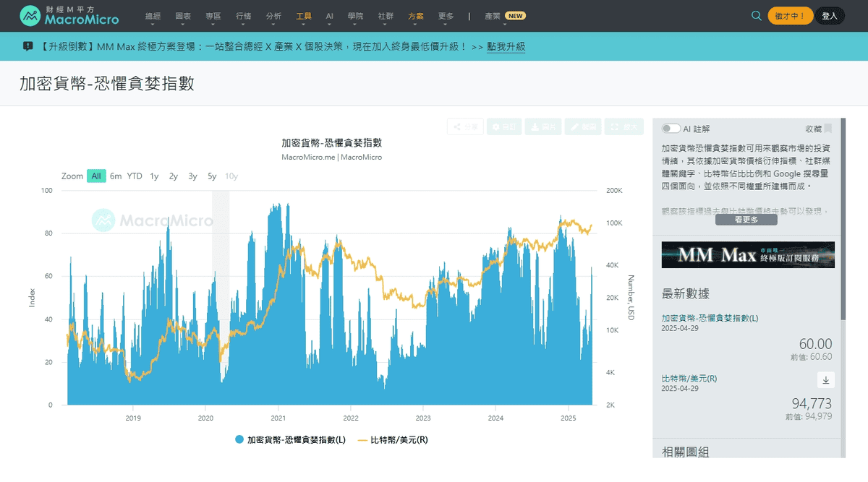868x482 pixels.
Task: Click the 前值: 60.60 text
Action: tap(812, 357)
